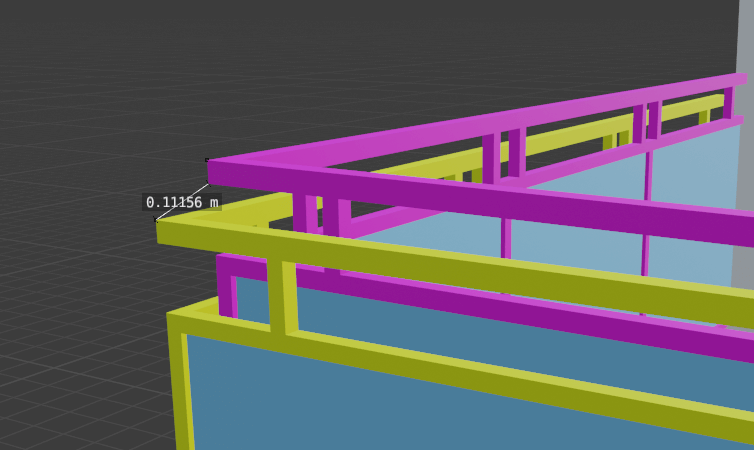The width and height of the screenshot is (754, 450).
Task: Select the yellow corner post at bottom left
Action: [x=180, y=390]
